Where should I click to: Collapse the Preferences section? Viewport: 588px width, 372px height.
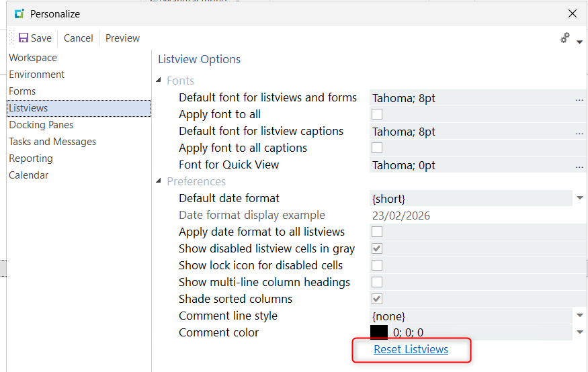160,181
